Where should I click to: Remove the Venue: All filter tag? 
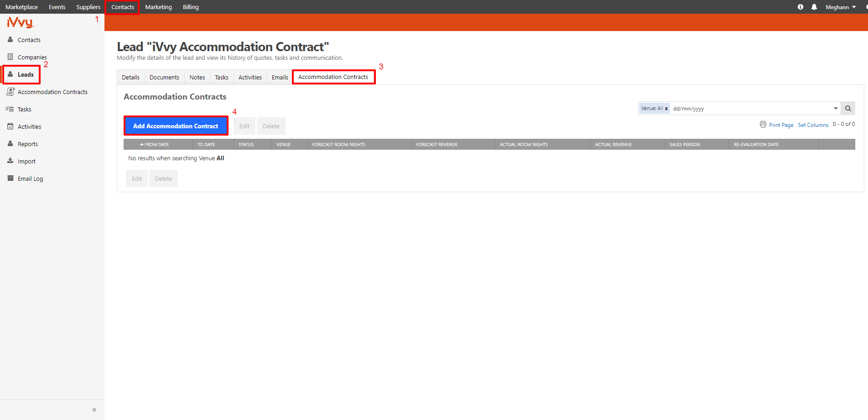click(666, 109)
